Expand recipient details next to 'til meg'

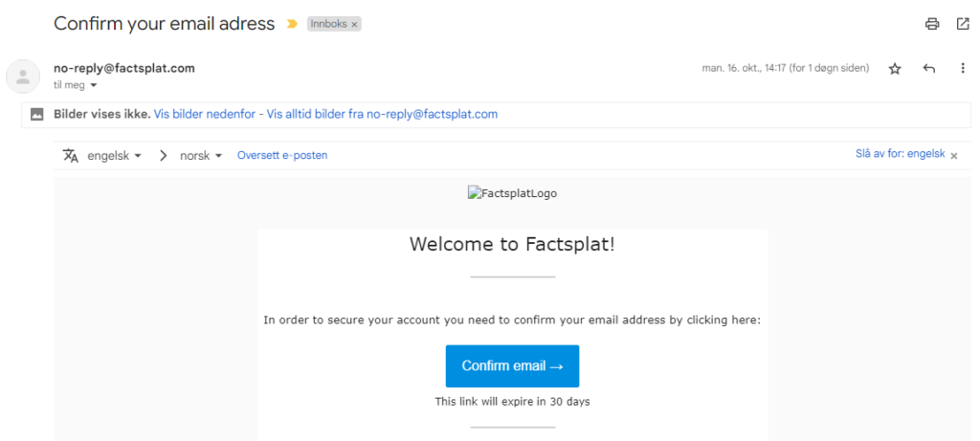click(x=94, y=85)
